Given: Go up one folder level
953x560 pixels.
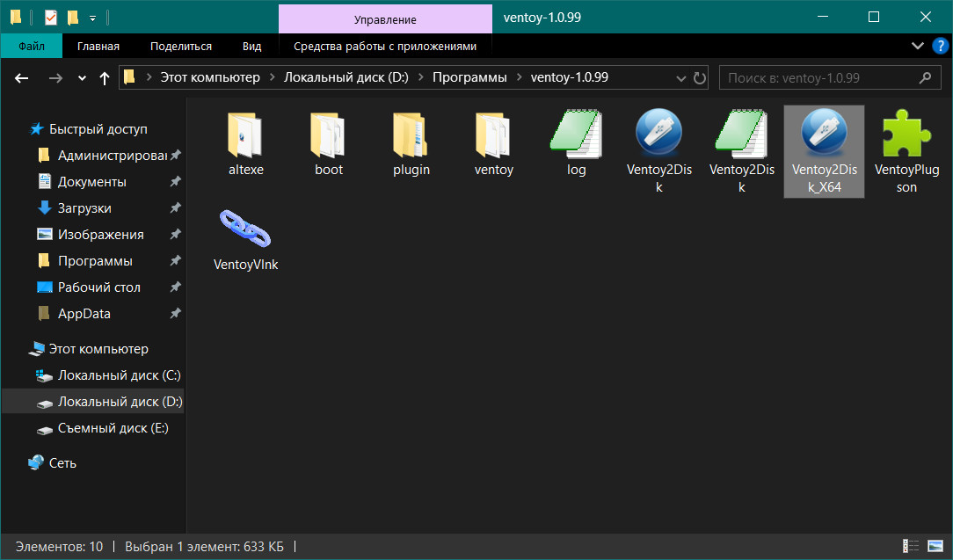Looking at the screenshot, I should [105, 78].
